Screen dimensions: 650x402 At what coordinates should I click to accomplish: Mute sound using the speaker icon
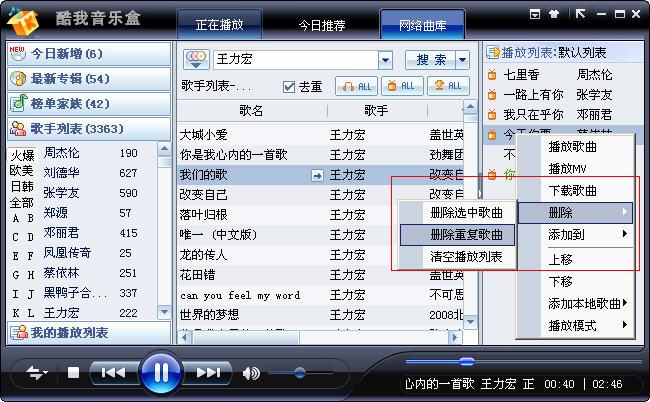(250, 373)
